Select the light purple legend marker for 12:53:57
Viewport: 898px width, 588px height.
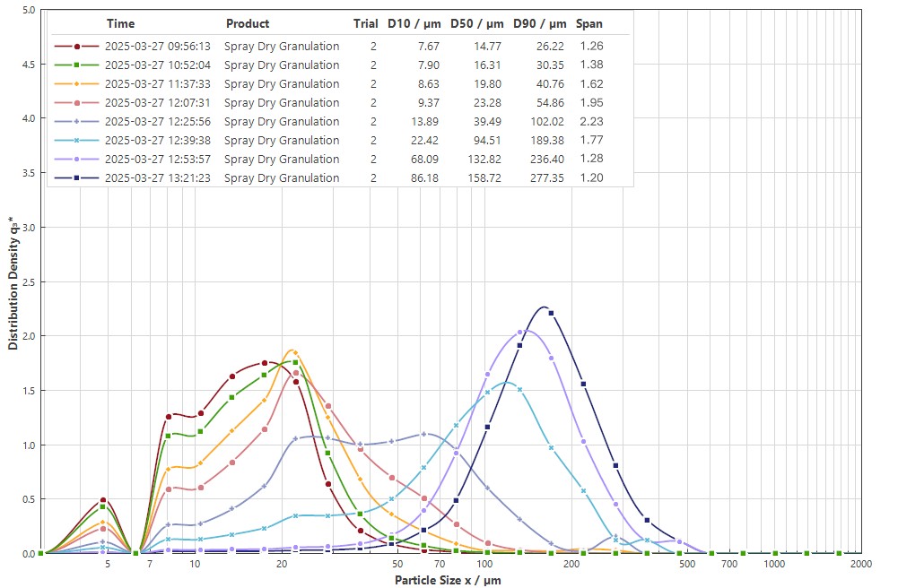pyautogui.click(x=77, y=159)
